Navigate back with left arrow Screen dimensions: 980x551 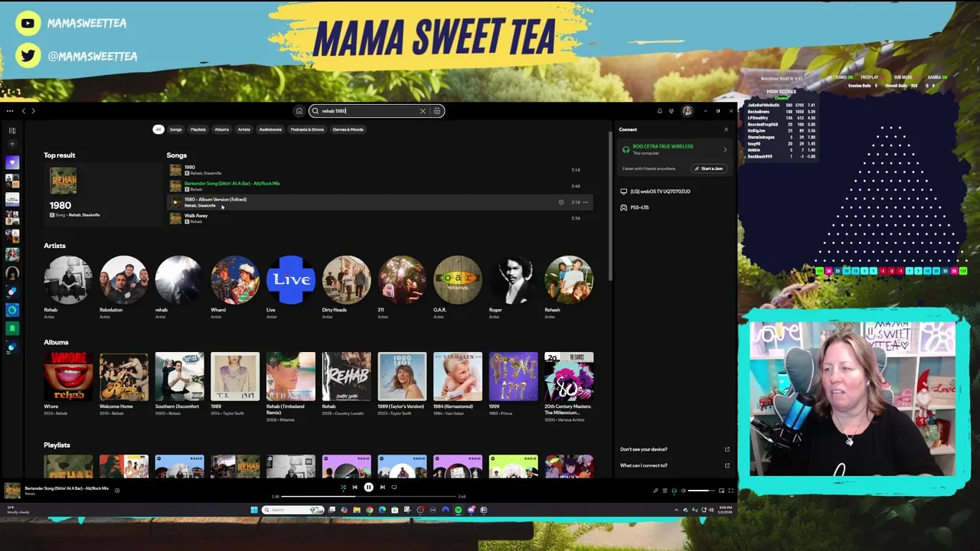click(x=24, y=111)
